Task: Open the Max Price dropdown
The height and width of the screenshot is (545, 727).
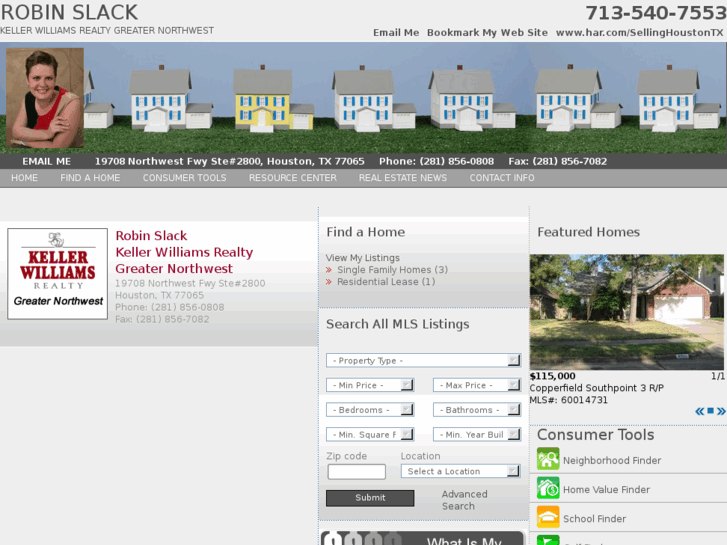Action: 477,385
